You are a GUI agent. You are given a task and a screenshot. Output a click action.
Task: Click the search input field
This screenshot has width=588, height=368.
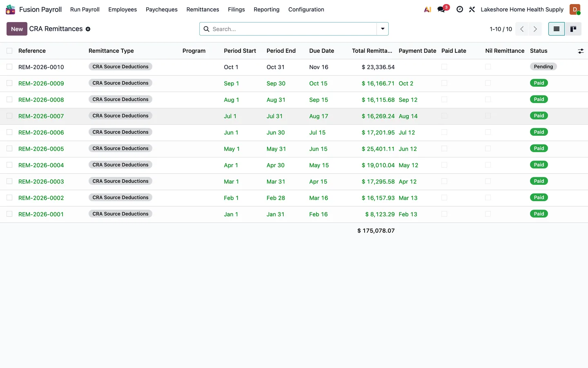(293, 29)
